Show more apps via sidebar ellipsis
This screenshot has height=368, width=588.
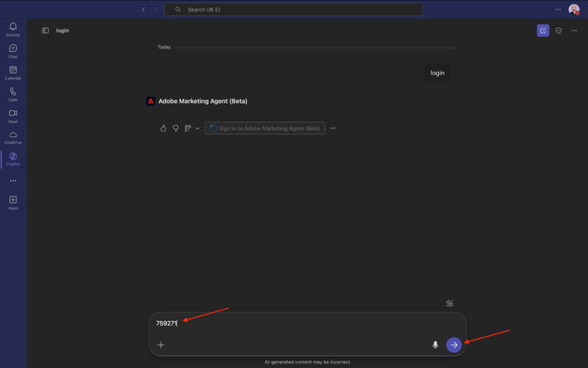[13, 181]
